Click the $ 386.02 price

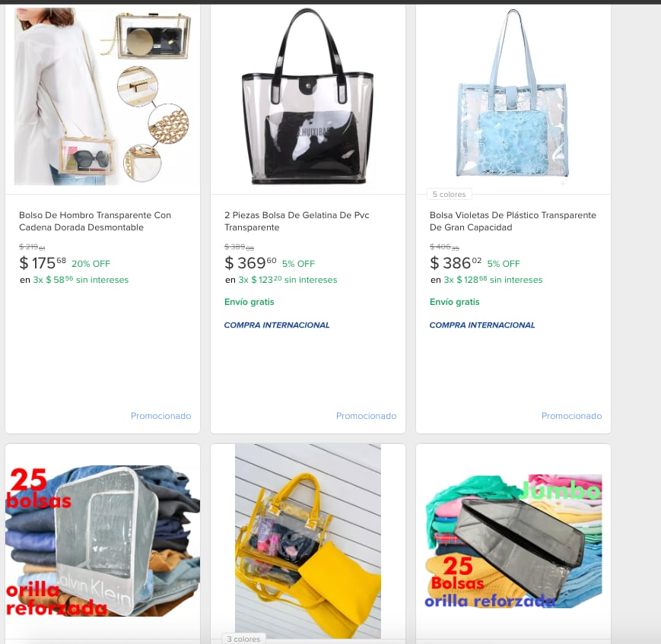456,263
